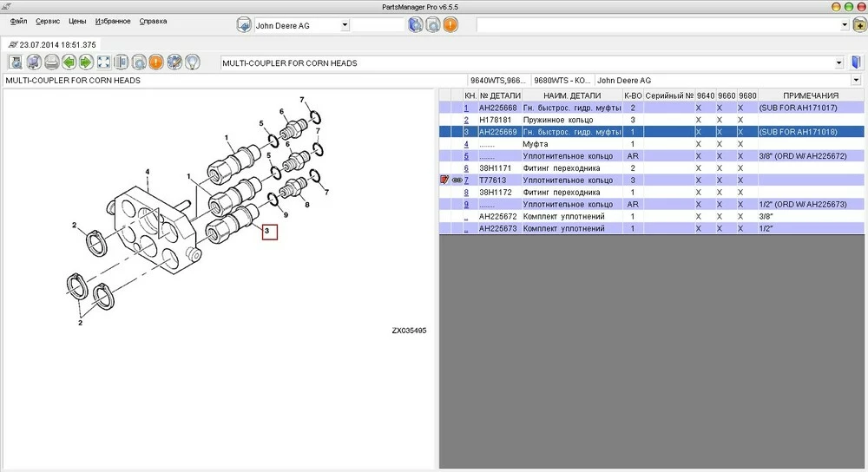Open the Избранное menu
This screenshot has width=868, height=472.
(114, 21)
